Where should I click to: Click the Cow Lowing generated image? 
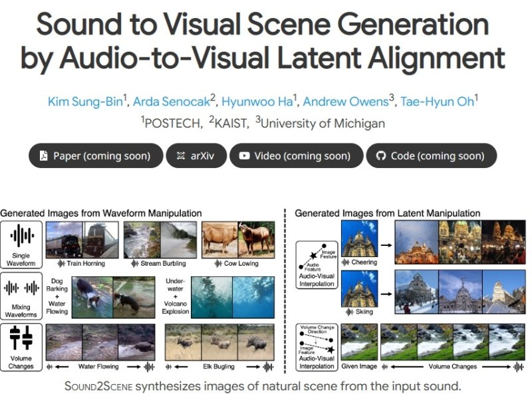click(237, 239)
